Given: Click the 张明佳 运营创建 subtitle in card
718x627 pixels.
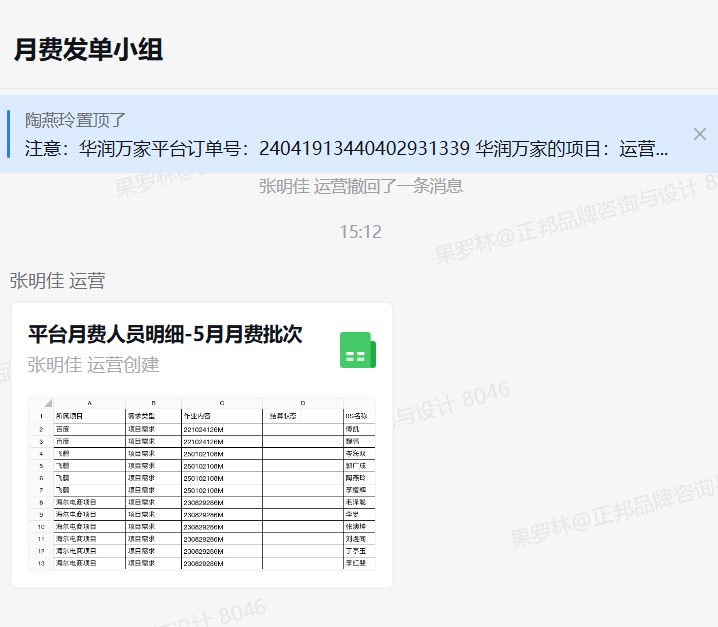Looking at the screenshot, I should [x=93, y=365].
